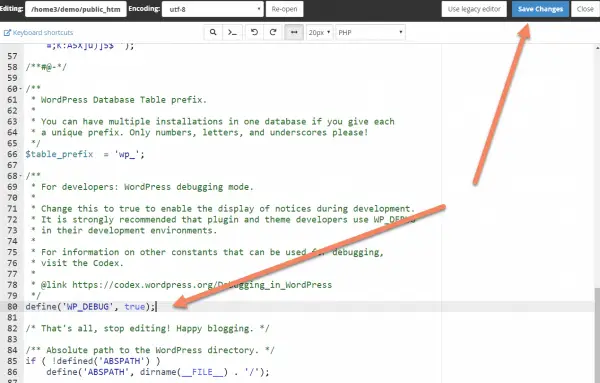Open the utf-8 encoding dropdown

coord(212,9)
